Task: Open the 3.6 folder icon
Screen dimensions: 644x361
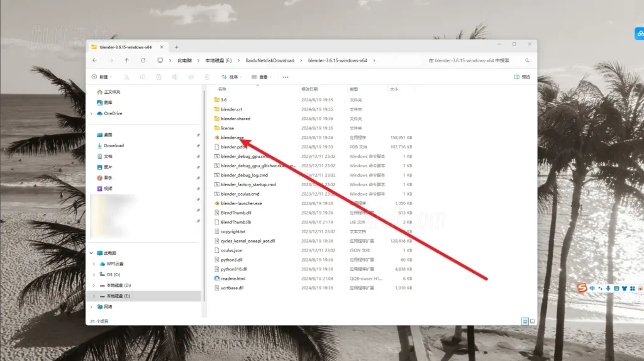Action: coord(216,99)
